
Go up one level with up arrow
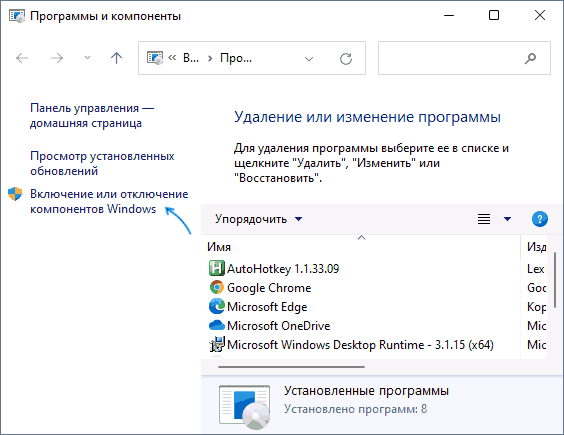116,58
